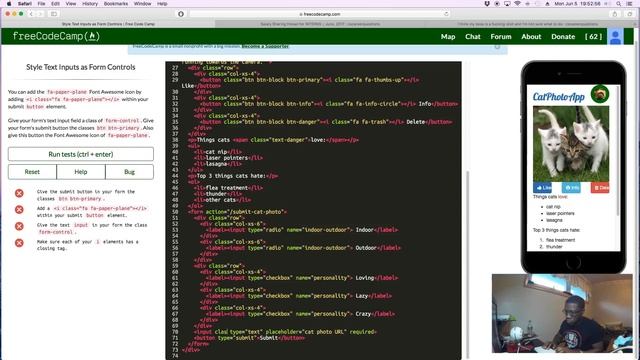Toggle the Safari sidebar button
The height and width of the screenshot is (360, 640).
click(54, 14)
